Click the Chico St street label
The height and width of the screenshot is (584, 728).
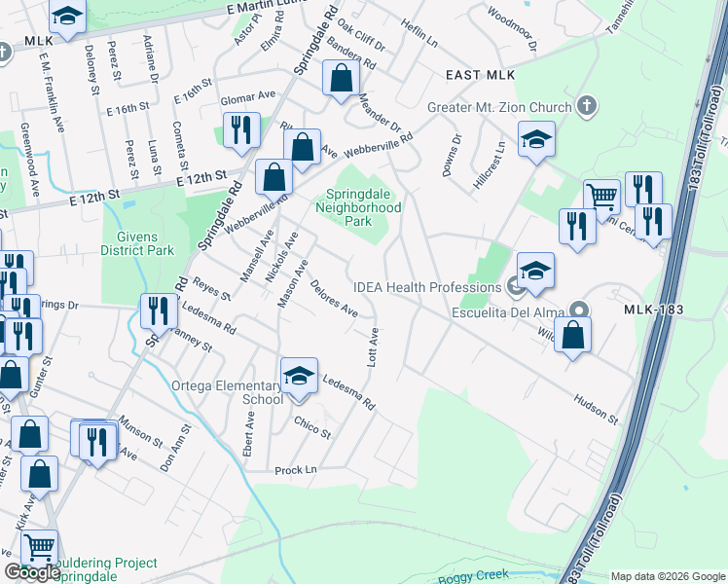[x=313, y=427]
